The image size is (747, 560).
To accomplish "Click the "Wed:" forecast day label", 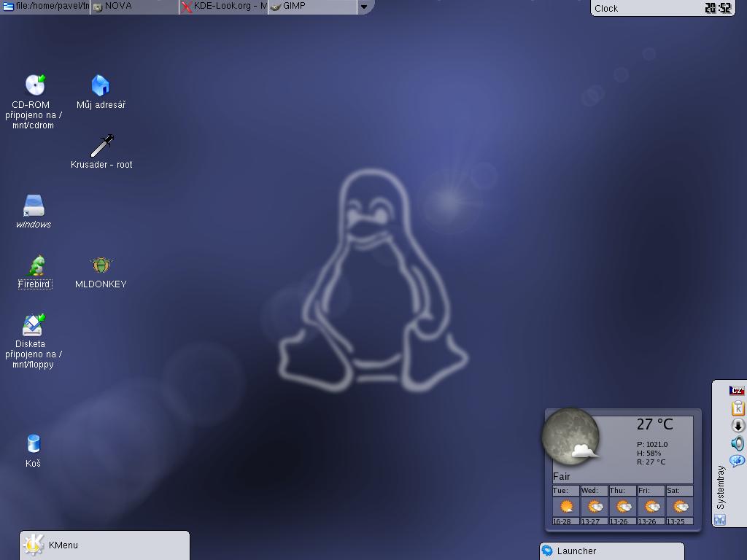I will click(589, 491).
